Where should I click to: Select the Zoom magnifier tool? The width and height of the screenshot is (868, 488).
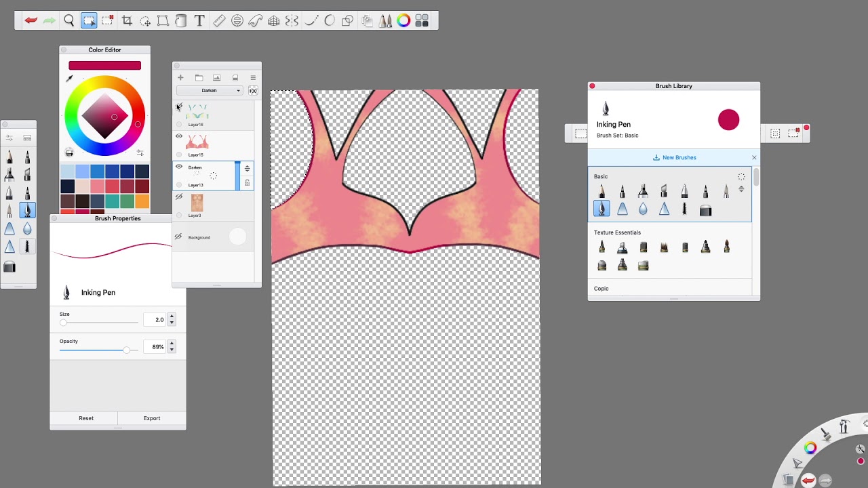69,21
